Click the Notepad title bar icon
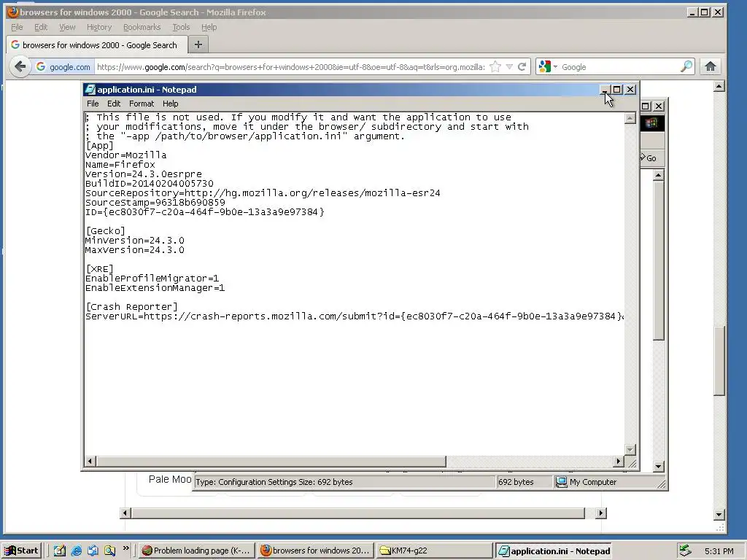The height and width of the screenshot is (560, 747). click(90, 90)
